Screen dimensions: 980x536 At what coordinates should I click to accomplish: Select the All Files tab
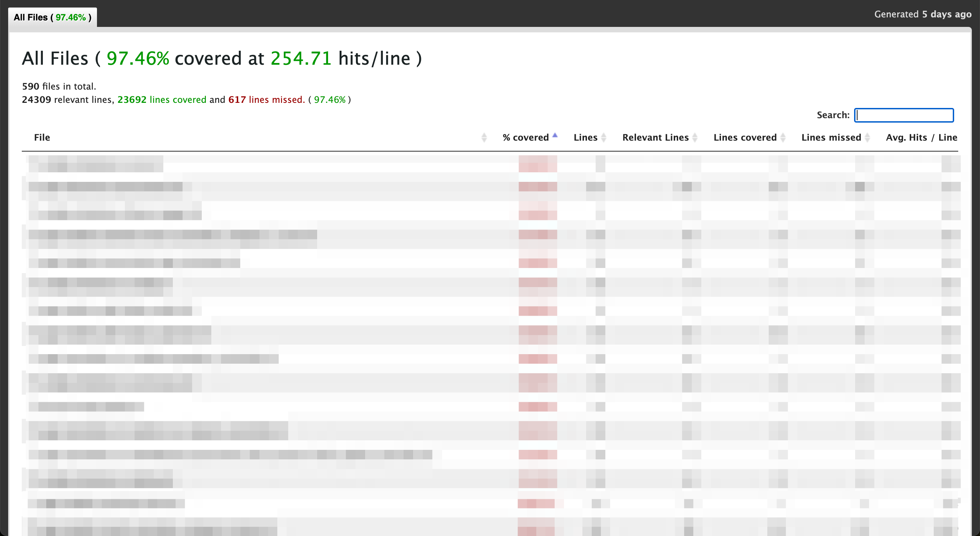pos(52,17)
